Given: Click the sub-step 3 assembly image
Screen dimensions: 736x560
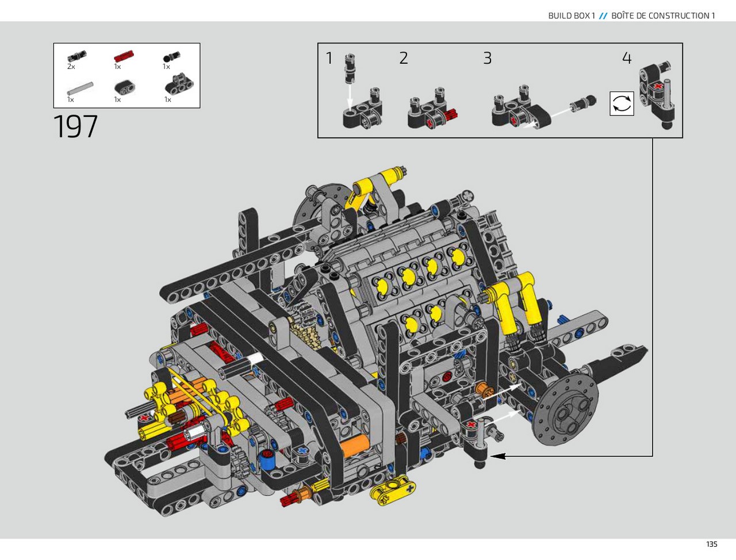Looking at the screenshot, I should tap(521, 108).
